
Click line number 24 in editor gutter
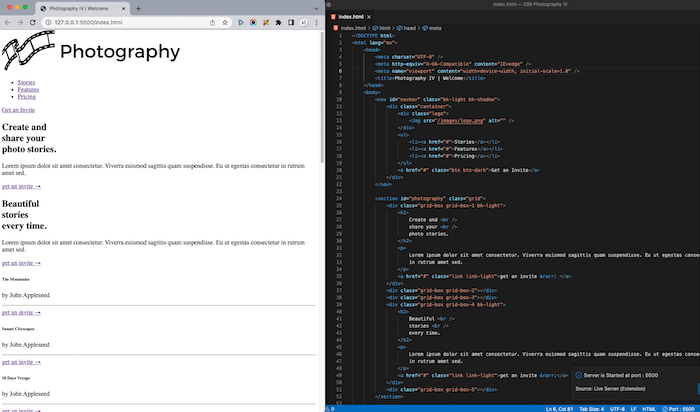(340, 199)
